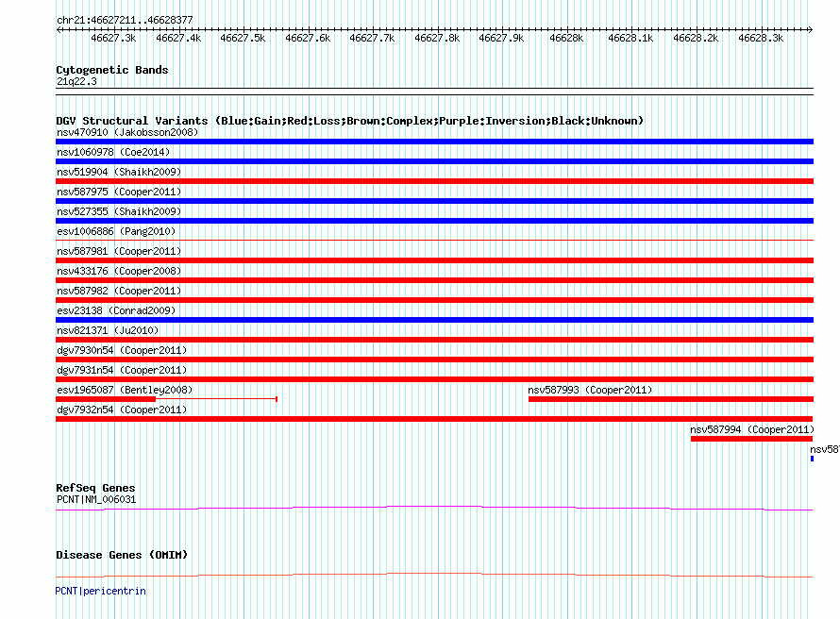Click the blue bar of nsv587975
This screenshot has width=840, height=619.
pos(434,201)
